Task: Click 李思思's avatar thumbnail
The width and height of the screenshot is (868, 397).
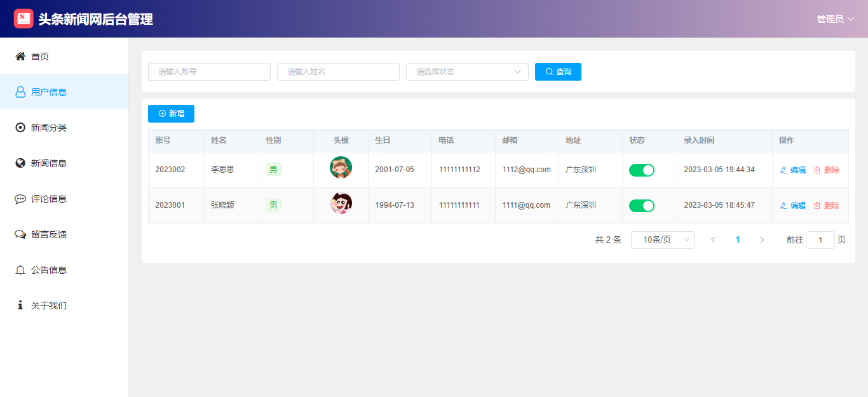Action: 341,168
